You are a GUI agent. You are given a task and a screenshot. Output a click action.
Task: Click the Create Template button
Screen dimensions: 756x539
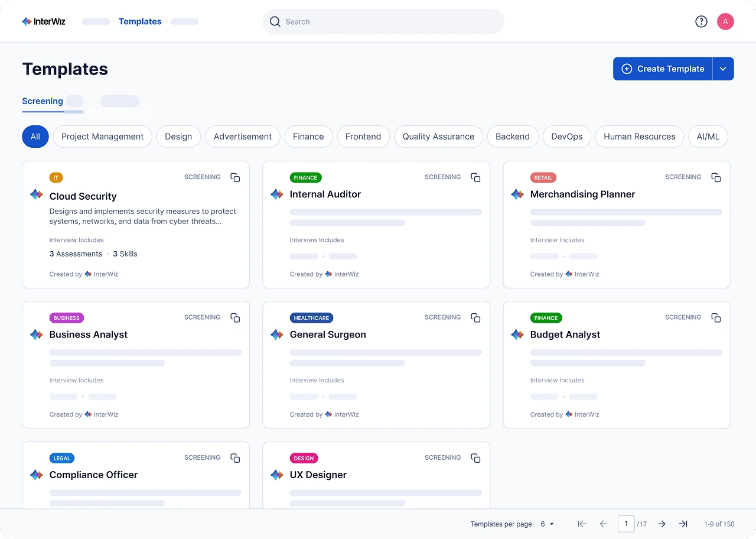(x=662, y=69)
